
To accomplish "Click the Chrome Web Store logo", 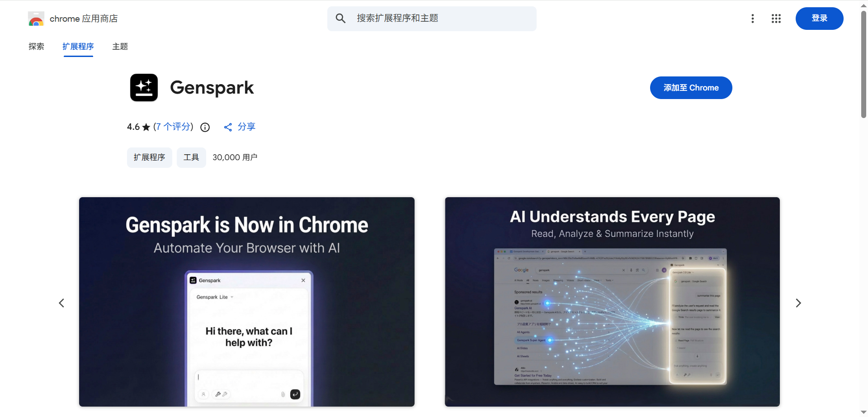I will tap(36, 19).
